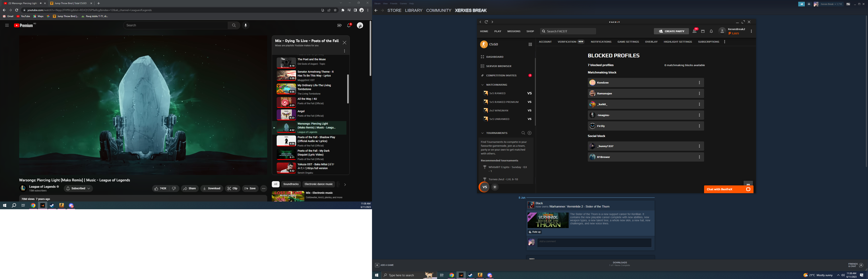868x279 pixels.
Task: Click the FACEIT game selector grid icon
Action: [530, 45]
